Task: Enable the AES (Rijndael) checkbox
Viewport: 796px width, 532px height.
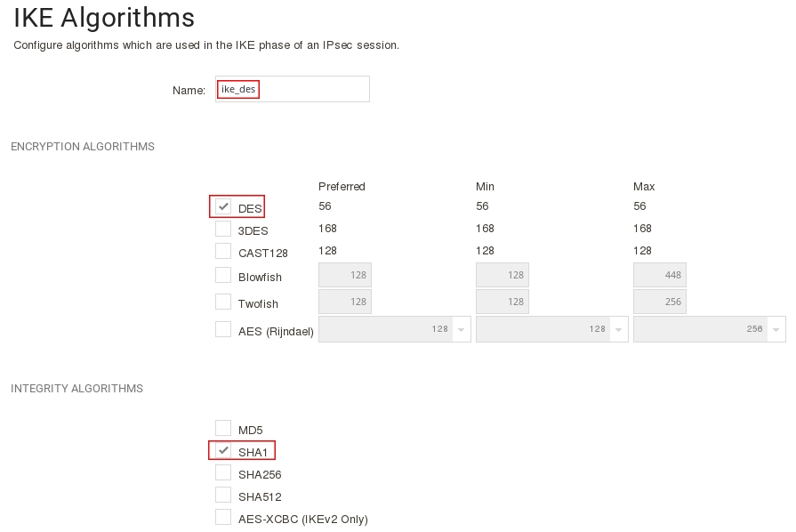Action: click(223, 329)
